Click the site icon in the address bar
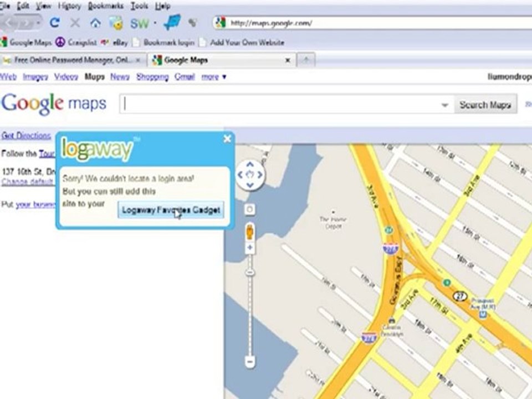The height and width of the screenshot is (399, 532). click(x=221, y=23)
